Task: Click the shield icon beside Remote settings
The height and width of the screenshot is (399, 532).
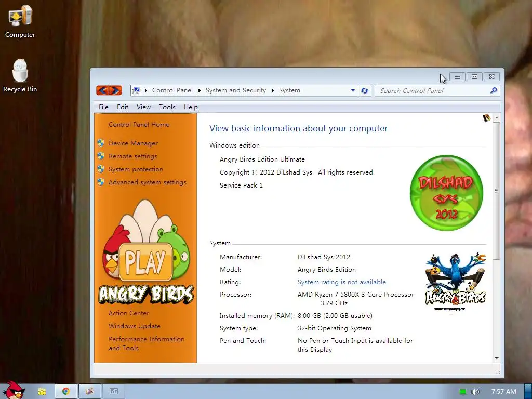Action: pos(101,156)
